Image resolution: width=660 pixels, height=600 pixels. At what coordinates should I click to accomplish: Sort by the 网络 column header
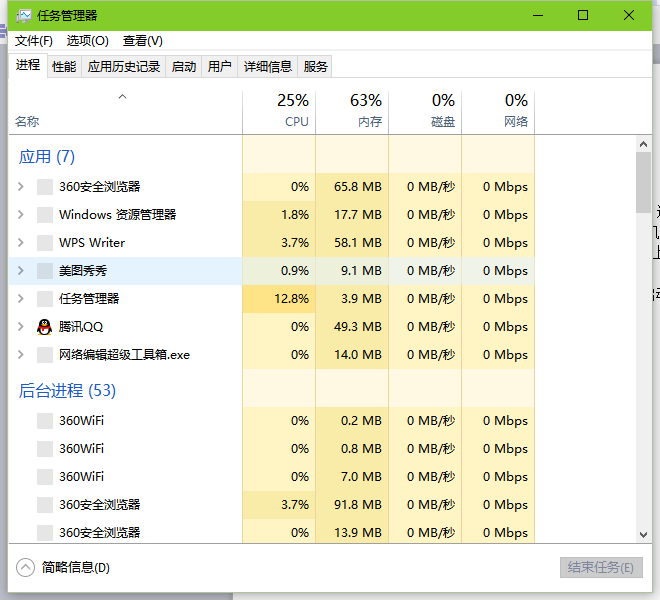(498, 112)
